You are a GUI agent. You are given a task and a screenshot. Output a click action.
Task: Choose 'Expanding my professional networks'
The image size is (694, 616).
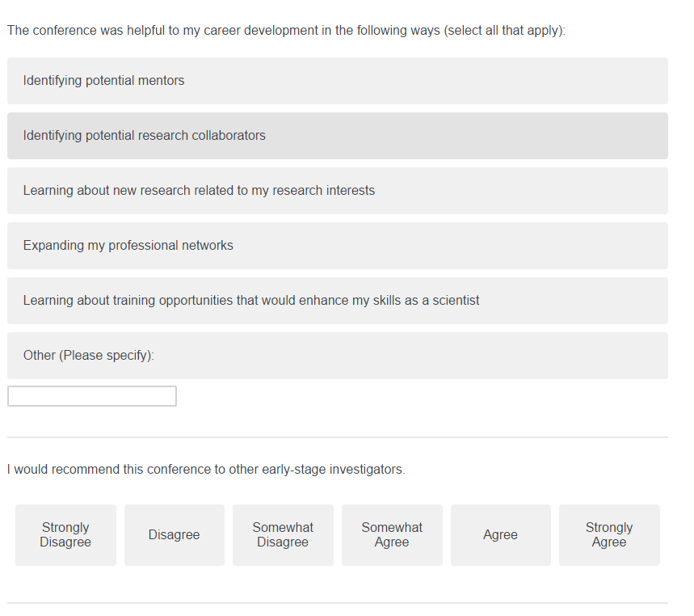(337, 245)
